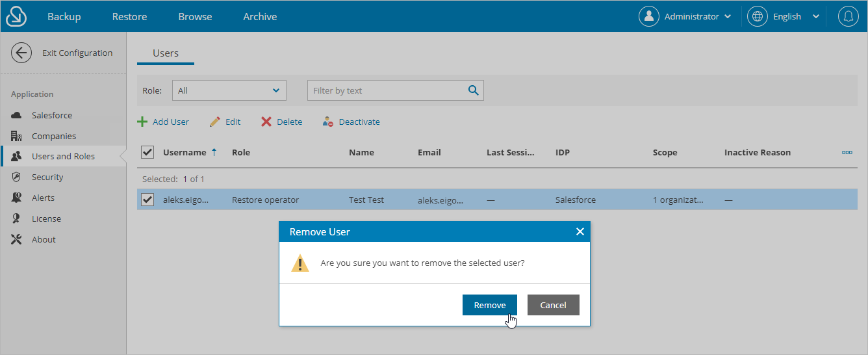Viewport: 868px width, 355px height.
Task: Click the About tools icon
Action: 17,239
